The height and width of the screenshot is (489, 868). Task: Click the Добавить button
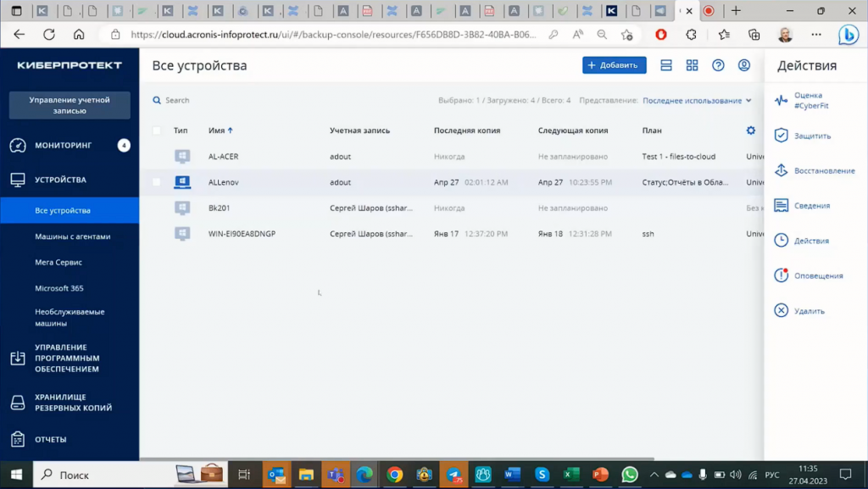[614, 65]
